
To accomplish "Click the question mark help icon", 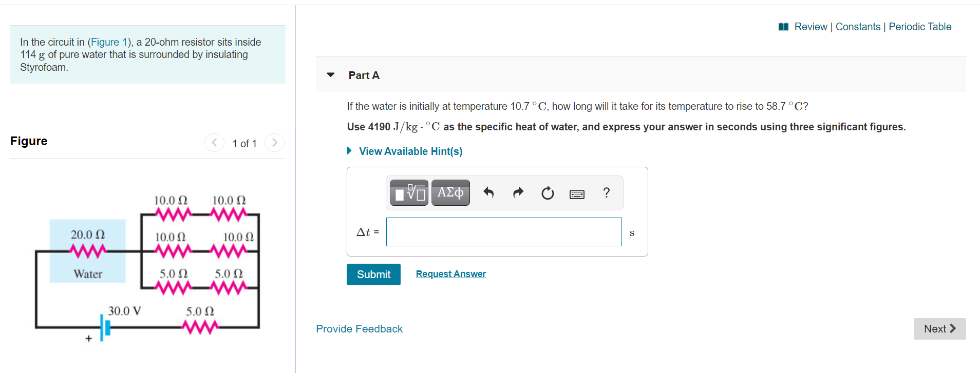I will point(606,192).
